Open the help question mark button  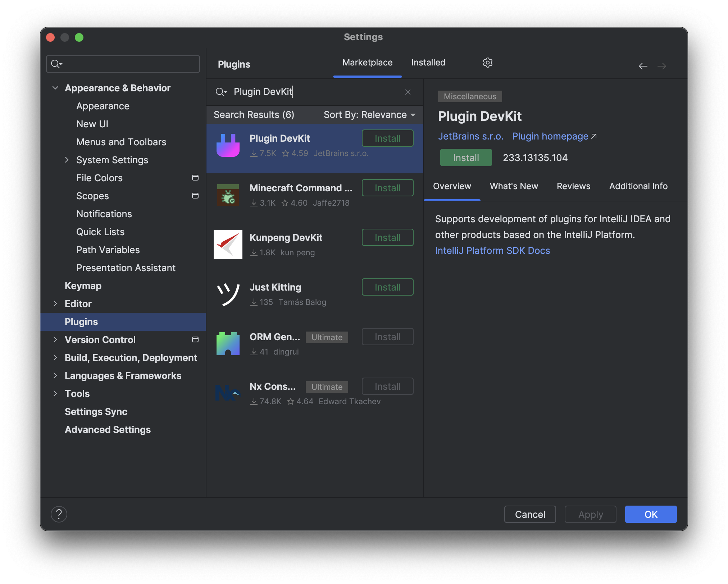[59, 514]
